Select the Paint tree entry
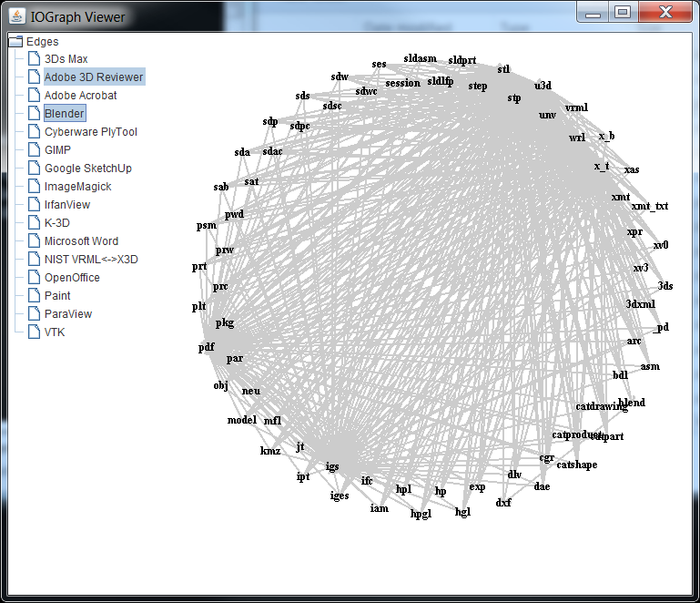Screen dimensions: 700x603 57,296
